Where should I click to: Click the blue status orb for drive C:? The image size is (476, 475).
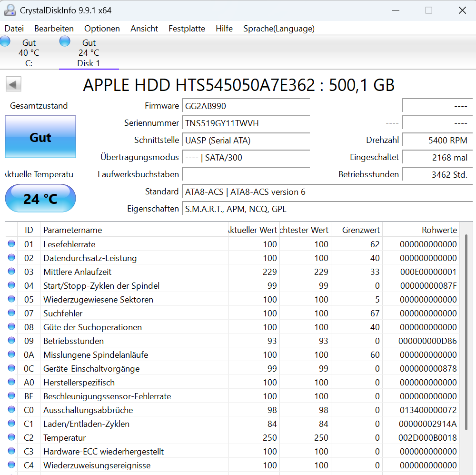tap(5, 41)
